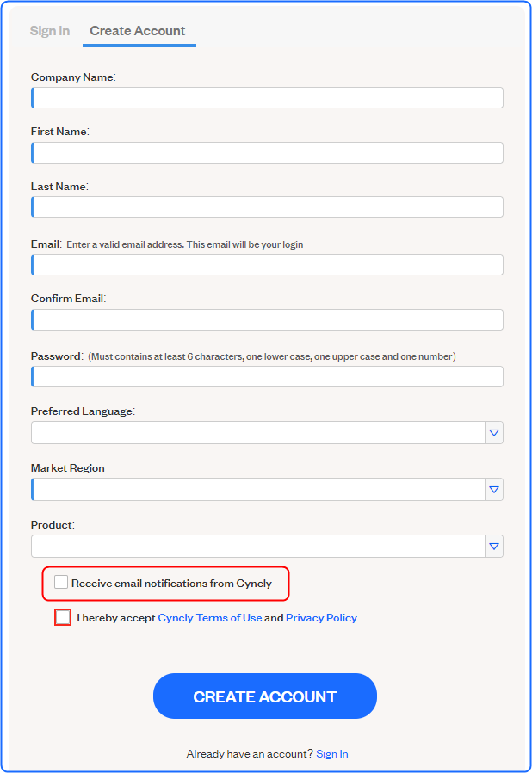Check the accept terms checkbox

[x=63, y=617]
